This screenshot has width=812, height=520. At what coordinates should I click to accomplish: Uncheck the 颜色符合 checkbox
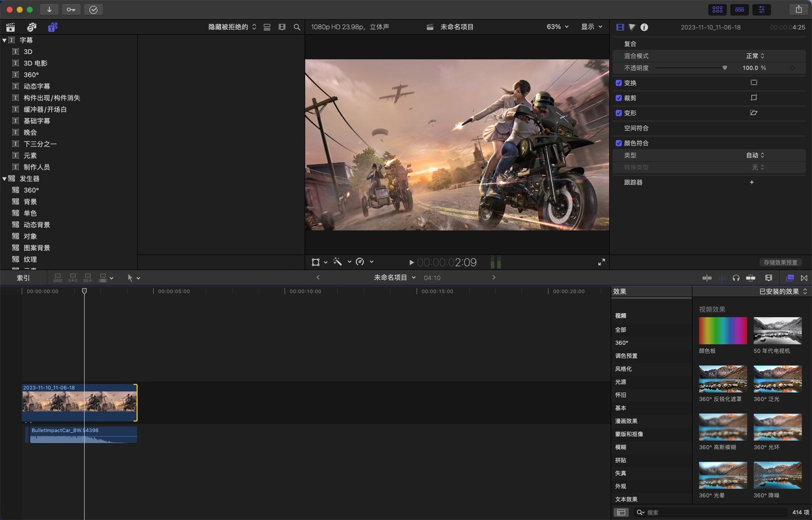click(x=619, y=143)
